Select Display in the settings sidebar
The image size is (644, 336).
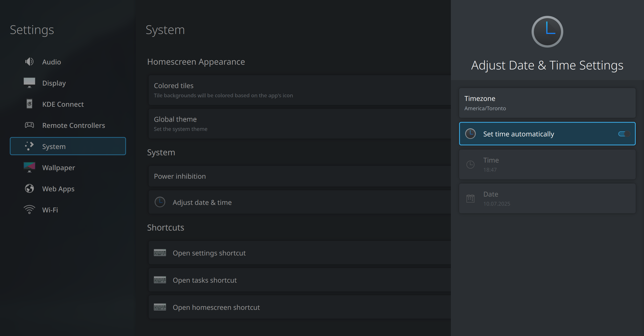point(54,83)
